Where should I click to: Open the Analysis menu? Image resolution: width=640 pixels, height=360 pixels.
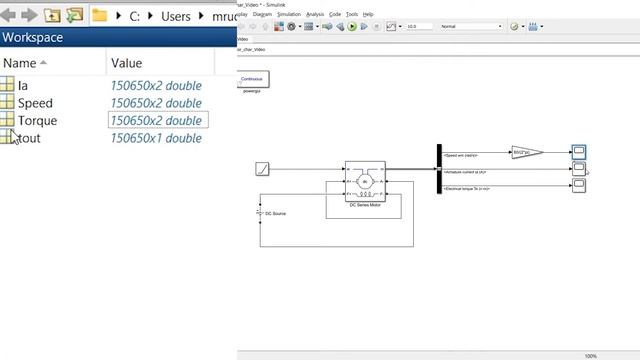(x=315, y=14)
